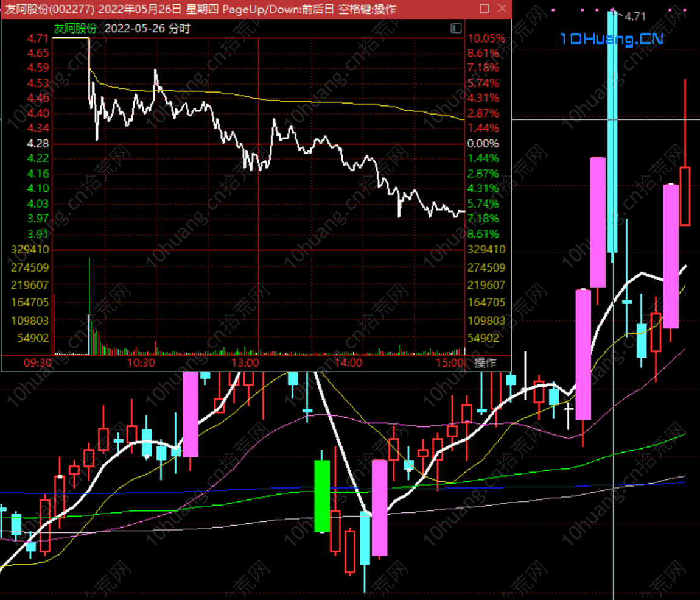Image resolution: width=700 pixels, height=600 pixels.
Task: Click the 4.28 previous-close price label
Action: point(38,143)
